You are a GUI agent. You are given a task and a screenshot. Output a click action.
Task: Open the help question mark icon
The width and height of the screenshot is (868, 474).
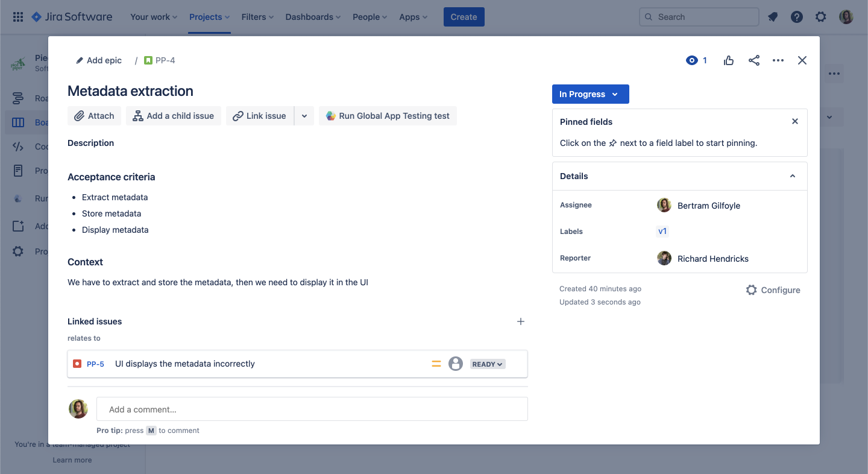click(797, 17)
